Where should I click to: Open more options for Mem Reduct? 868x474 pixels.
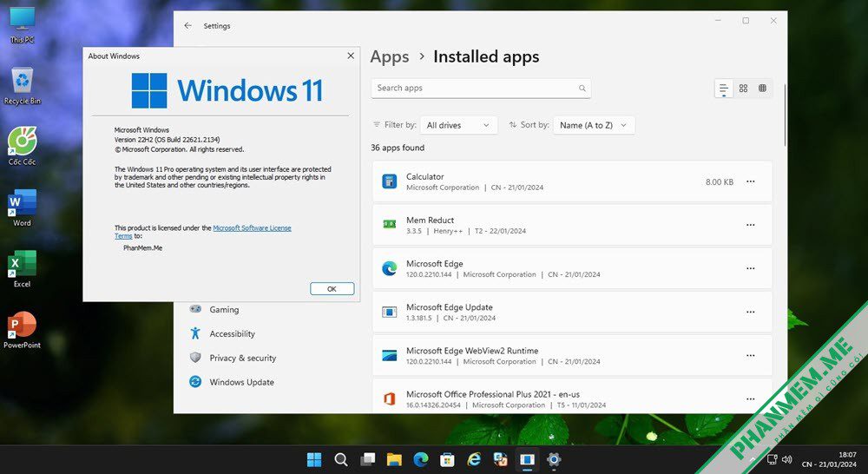750,225
